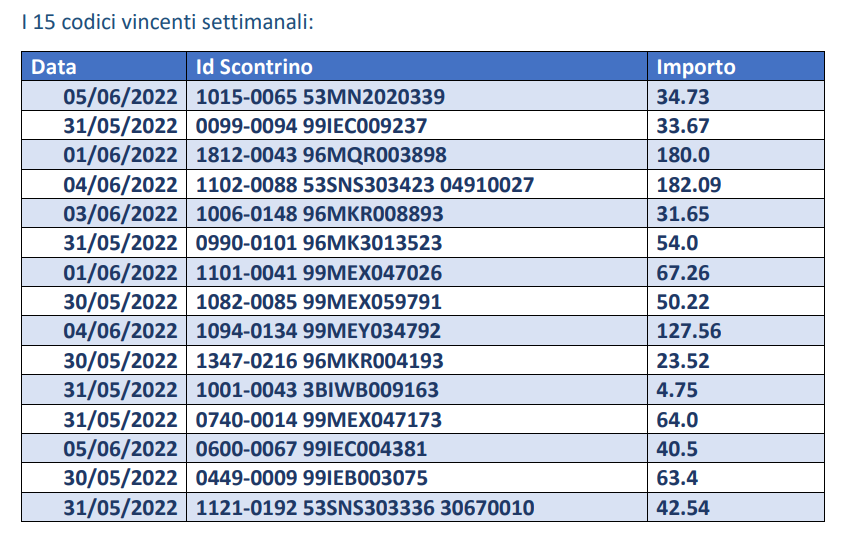Select amount 33.67
The image size is (844, 537).
coord(683,126)
